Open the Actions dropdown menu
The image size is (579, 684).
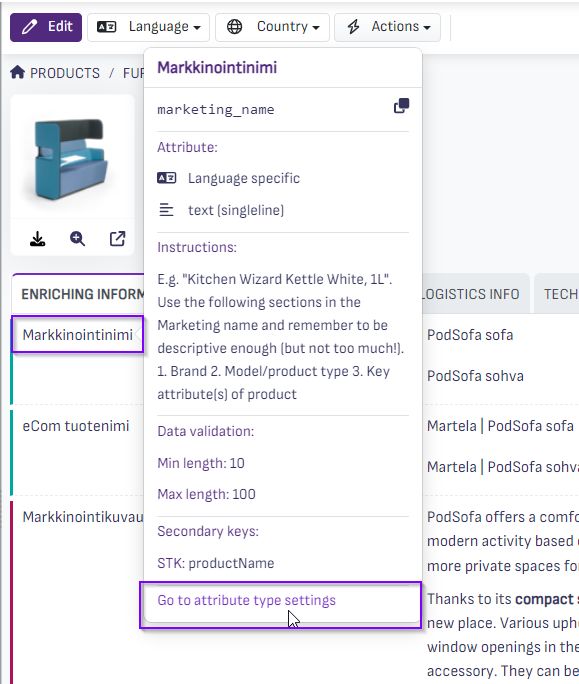387,27
